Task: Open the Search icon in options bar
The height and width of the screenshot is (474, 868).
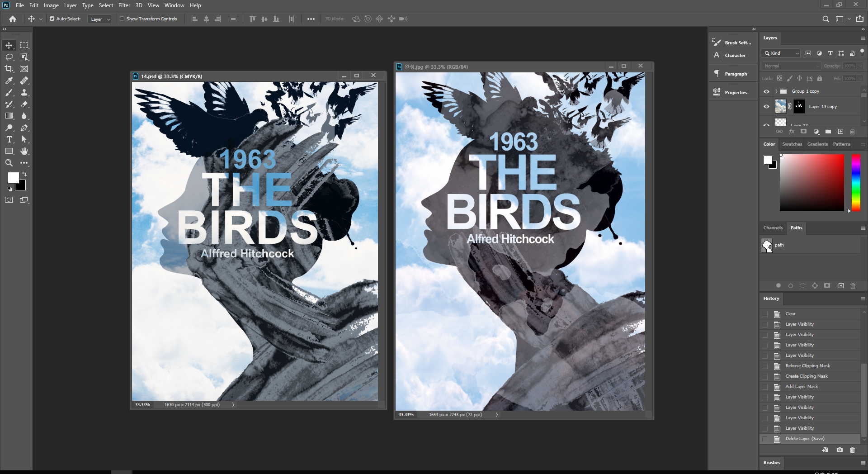Action: [826, 19]
